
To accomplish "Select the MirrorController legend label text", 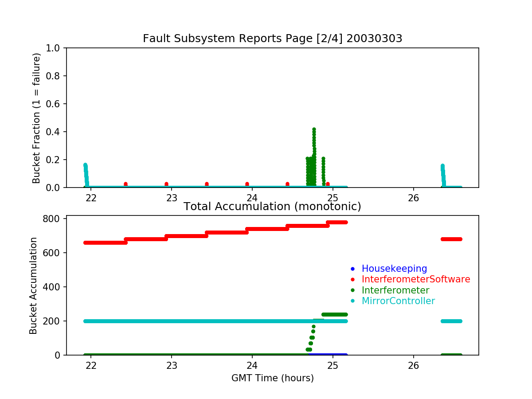I will click(398, 301).
